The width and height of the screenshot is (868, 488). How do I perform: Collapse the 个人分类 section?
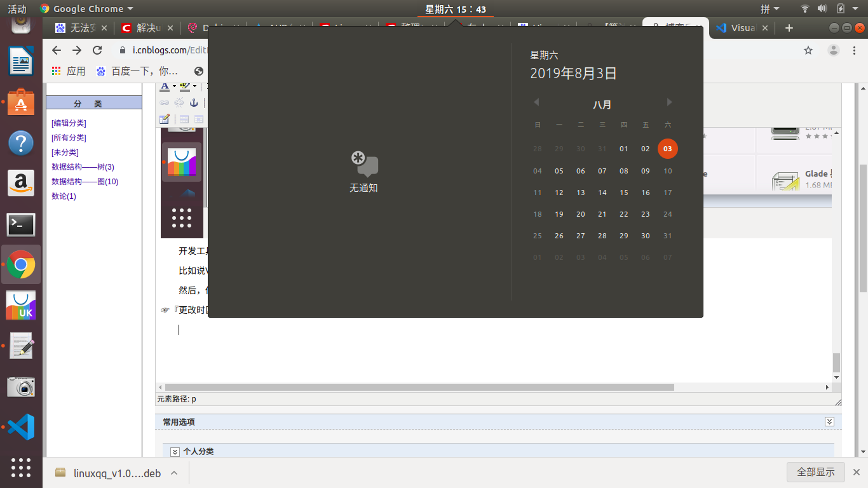point(175,452)
